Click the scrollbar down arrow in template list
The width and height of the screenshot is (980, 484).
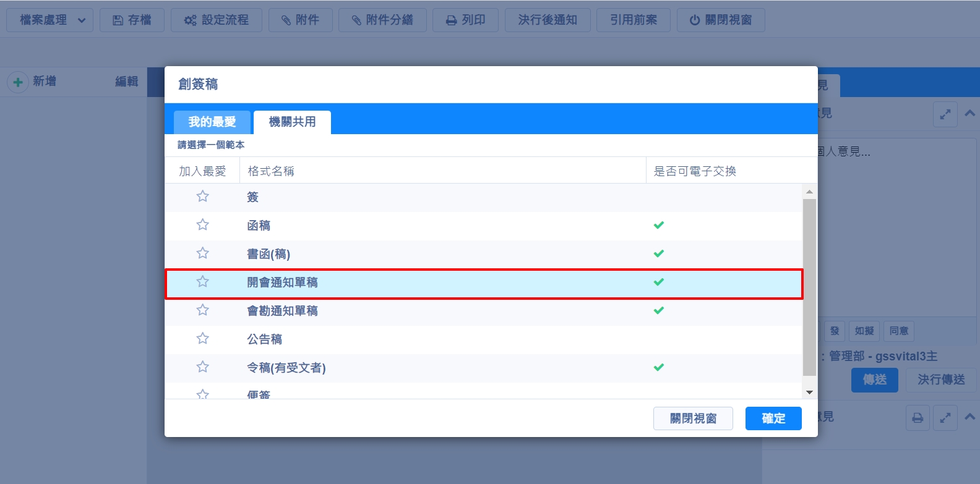809,393
